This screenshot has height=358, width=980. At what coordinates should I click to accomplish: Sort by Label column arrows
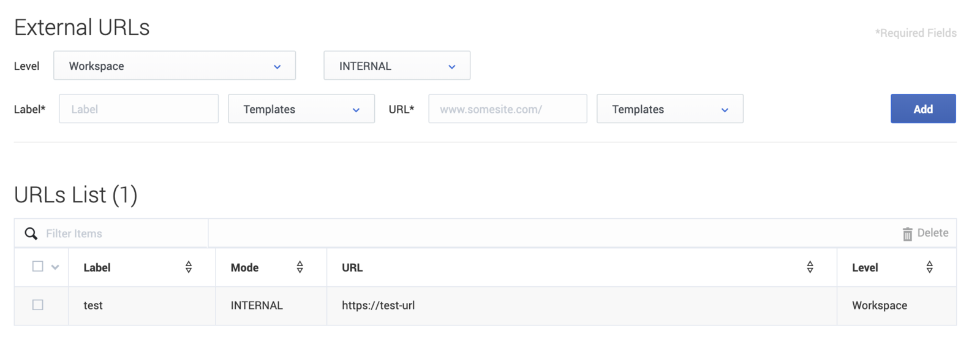coord(189,267)
